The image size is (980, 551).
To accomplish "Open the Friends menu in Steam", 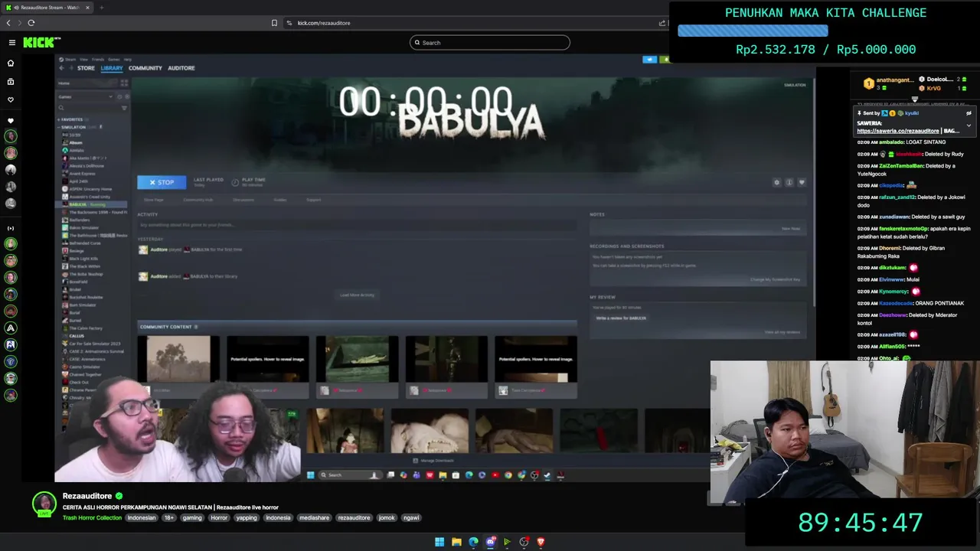I will tap(98, 59).
